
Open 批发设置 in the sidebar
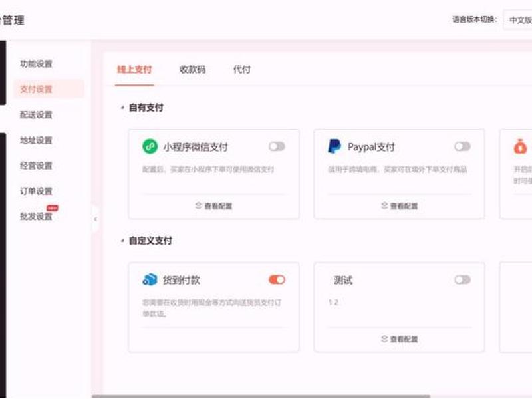(x=36, y=217)
